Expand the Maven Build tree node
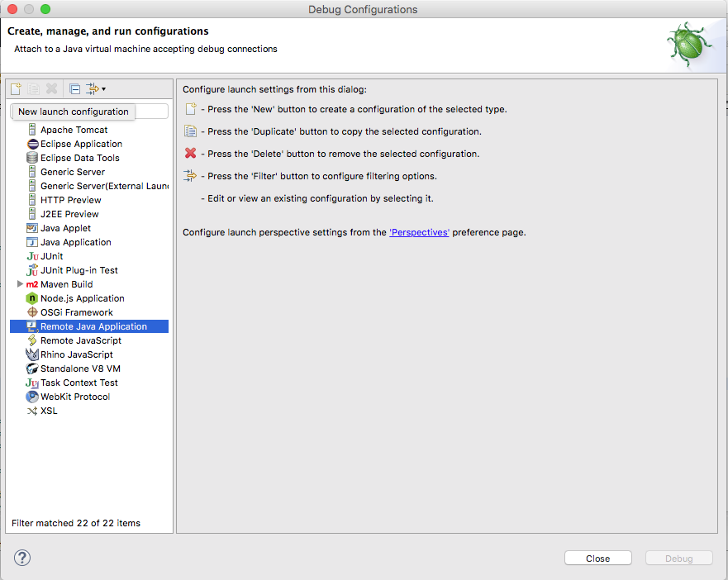728x580 pixels. pyautogui.click(x=20, y=284)
